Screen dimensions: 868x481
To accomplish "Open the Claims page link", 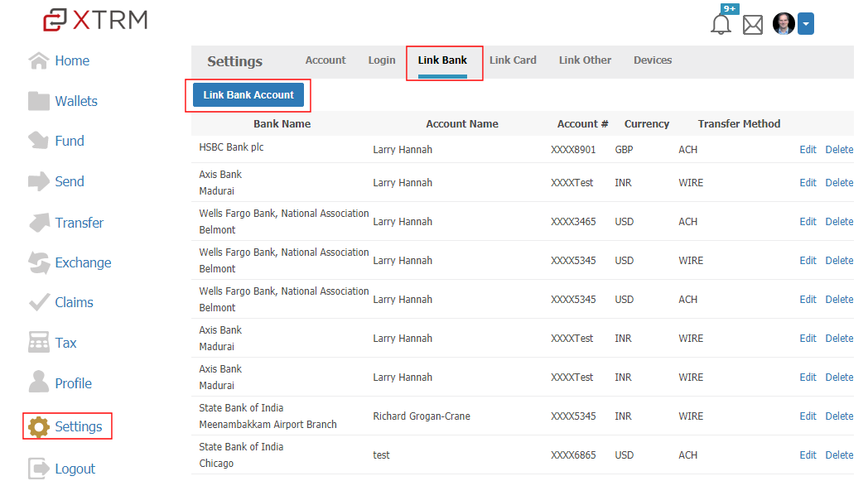I will tap(75, 303).
